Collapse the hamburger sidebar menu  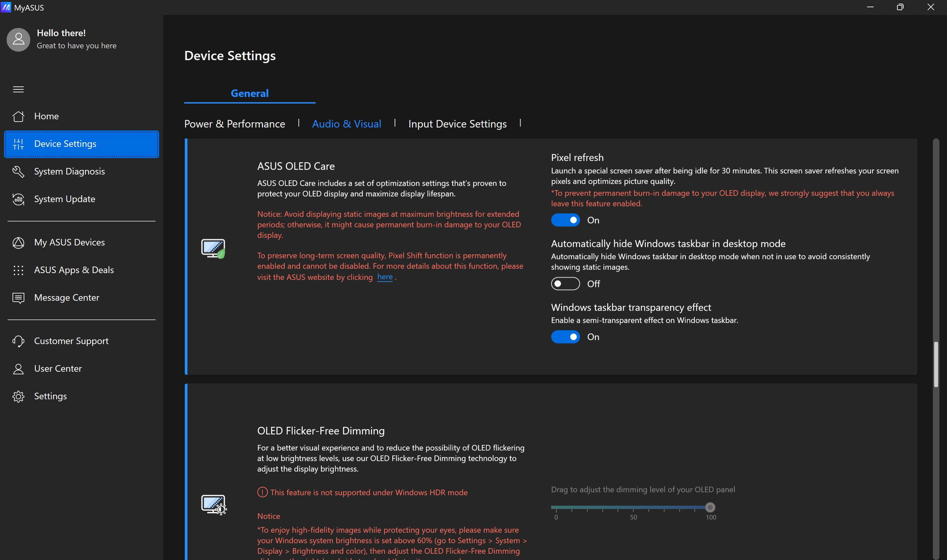coord(18,89)
